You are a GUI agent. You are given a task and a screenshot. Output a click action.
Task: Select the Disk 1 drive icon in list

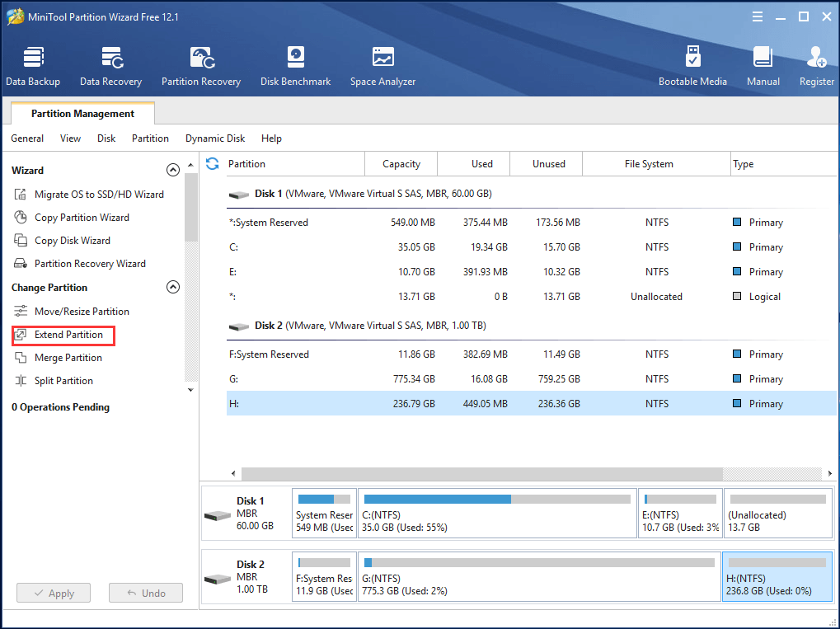tap(239, 195)
